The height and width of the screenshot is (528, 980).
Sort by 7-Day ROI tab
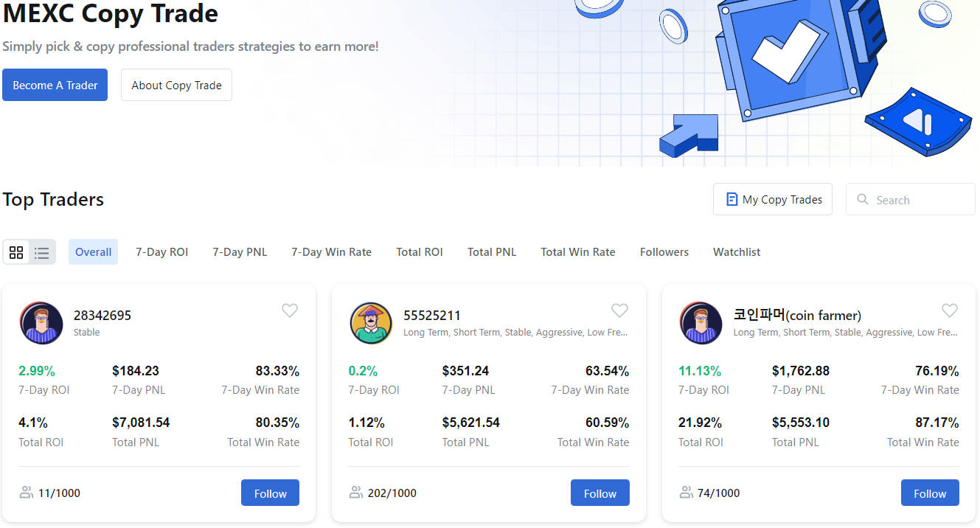click(x=162, y=252)
